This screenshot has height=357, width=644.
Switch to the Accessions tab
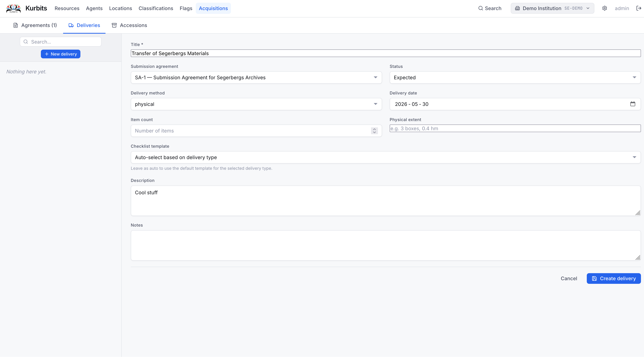coord(129,25)
